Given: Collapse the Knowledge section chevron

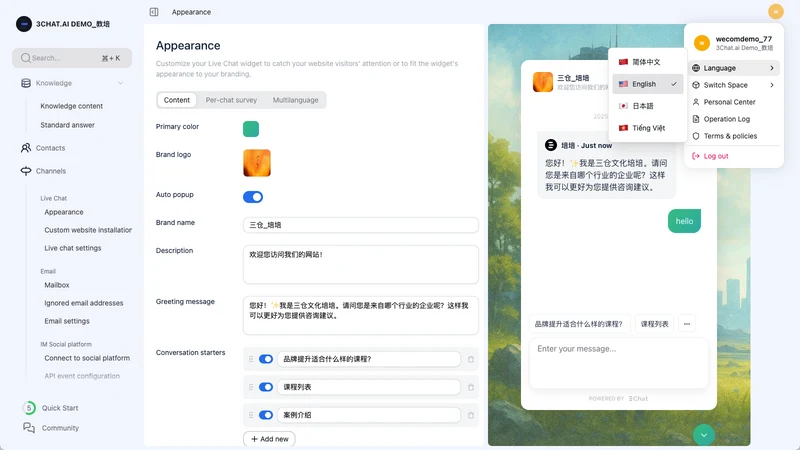Looking at the screenshot, I should (120, 83).
